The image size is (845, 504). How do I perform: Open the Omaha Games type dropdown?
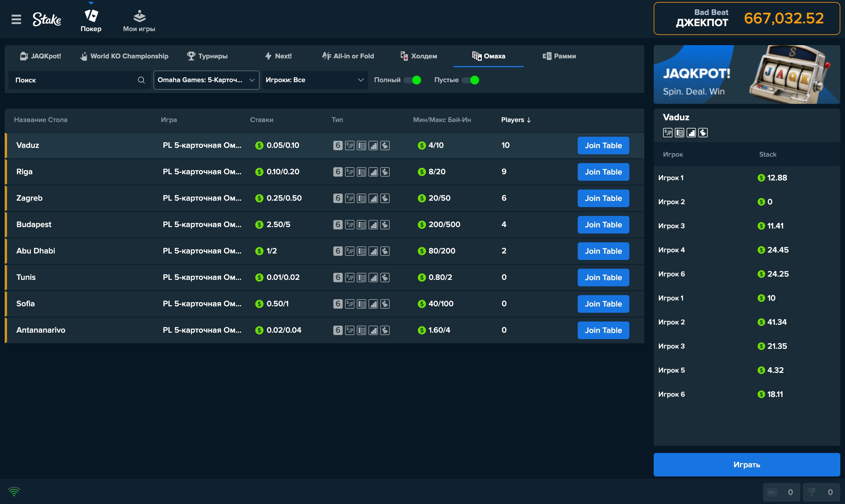coord(207,80)
